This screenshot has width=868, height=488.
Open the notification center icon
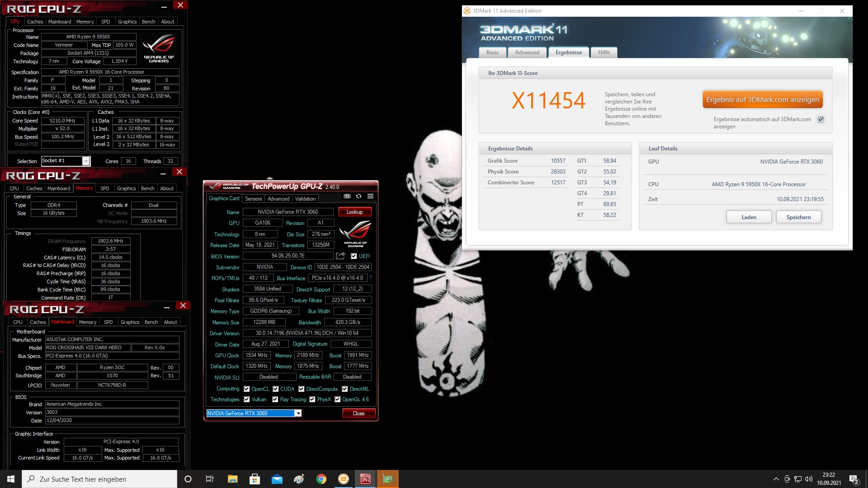click(854, 479)
